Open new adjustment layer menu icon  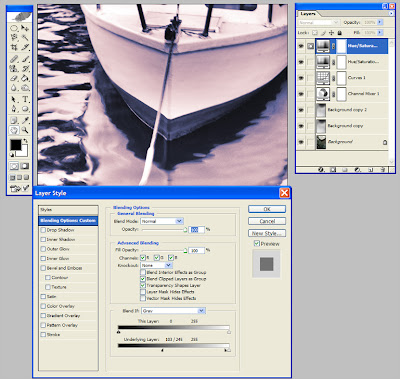click(x=358, y=170)
